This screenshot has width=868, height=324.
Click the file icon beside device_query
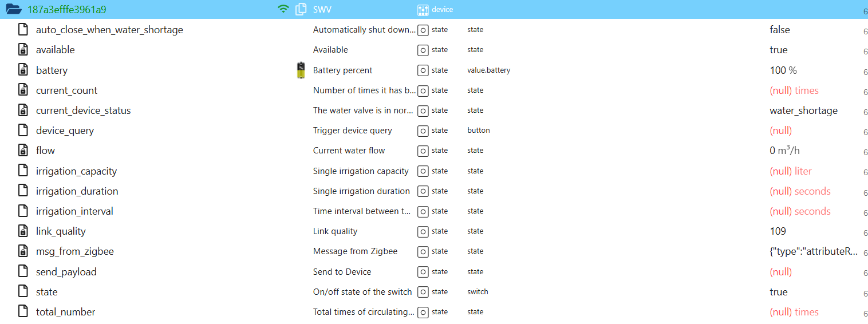[x=23, y=131]
